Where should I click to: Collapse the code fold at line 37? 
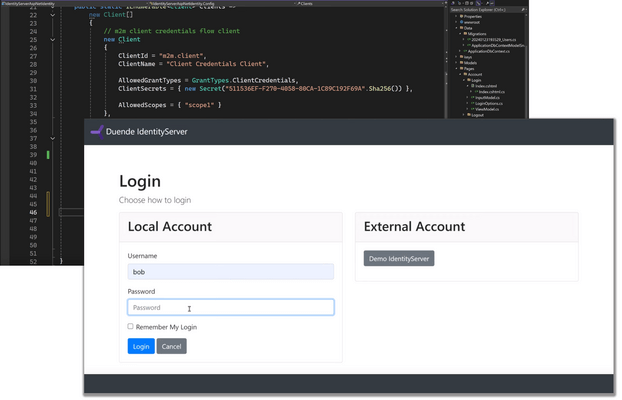52,138
